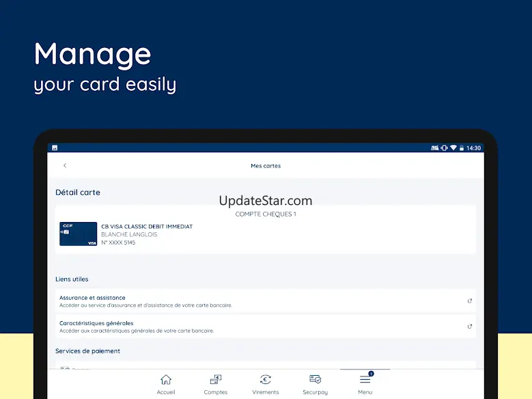The width and height of the screenshot is (532, 399).
Task: Open the Comptes accounts icon
Action: click(216, 379)
